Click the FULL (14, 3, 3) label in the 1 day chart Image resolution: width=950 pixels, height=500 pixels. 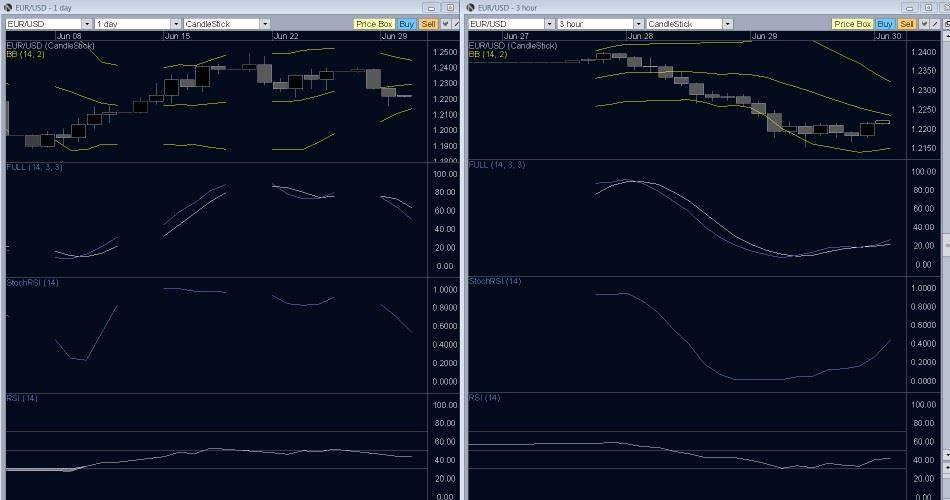(34, 167)
